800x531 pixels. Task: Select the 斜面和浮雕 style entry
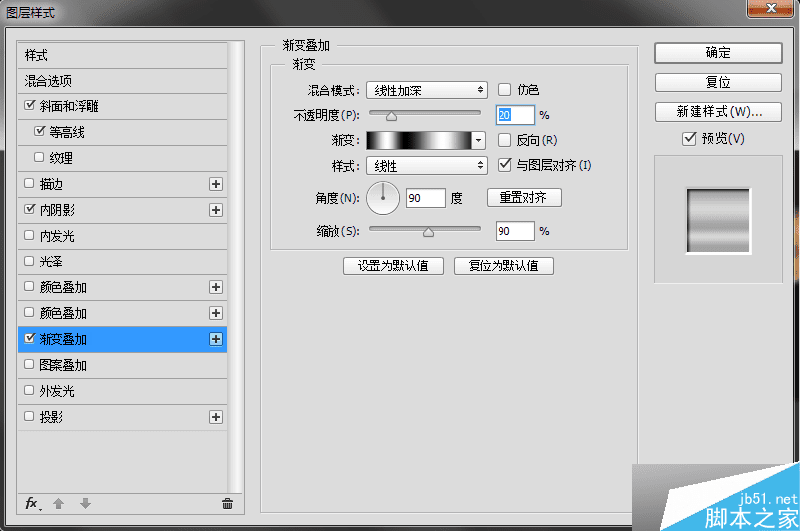click(x=122, y=106)
